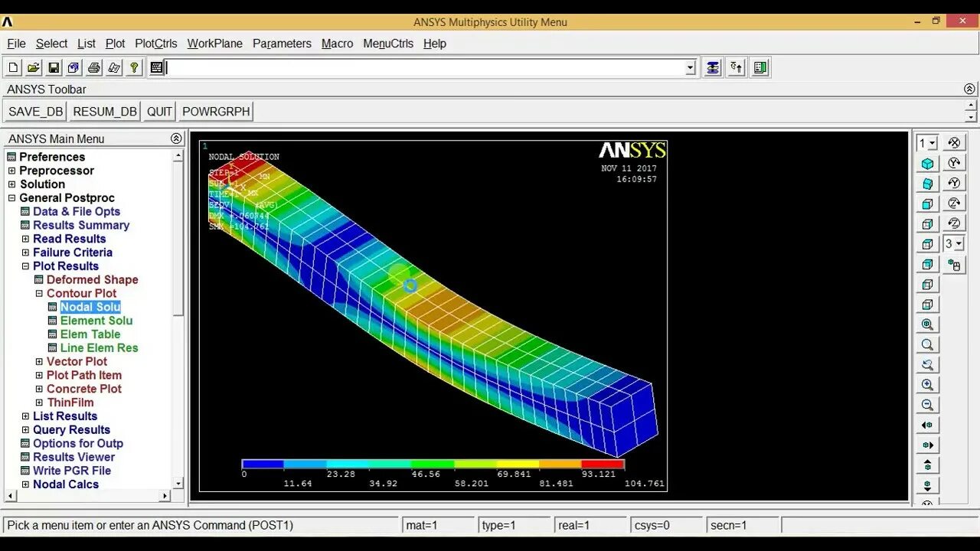Set the Isometric view cube icon
The height and width of the screenshot is (551, 980).
[927, 163]
